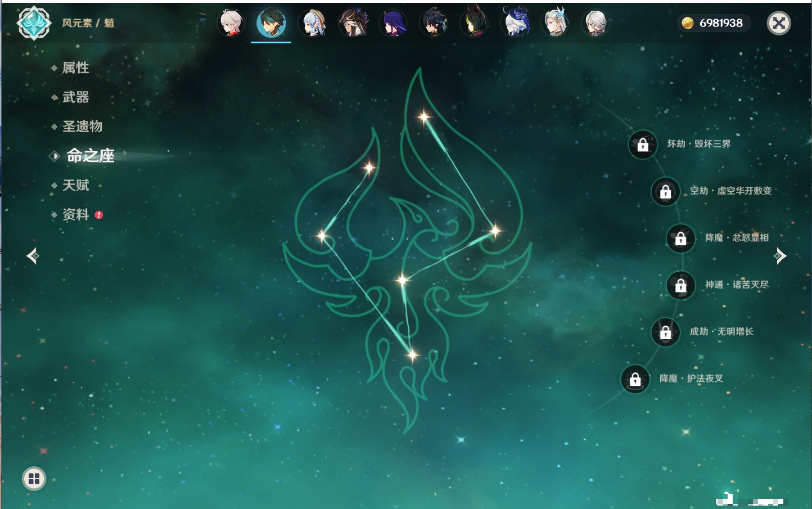Go to the next character with the right arrow
Screen dimensions: 812x509
(780, 256)
